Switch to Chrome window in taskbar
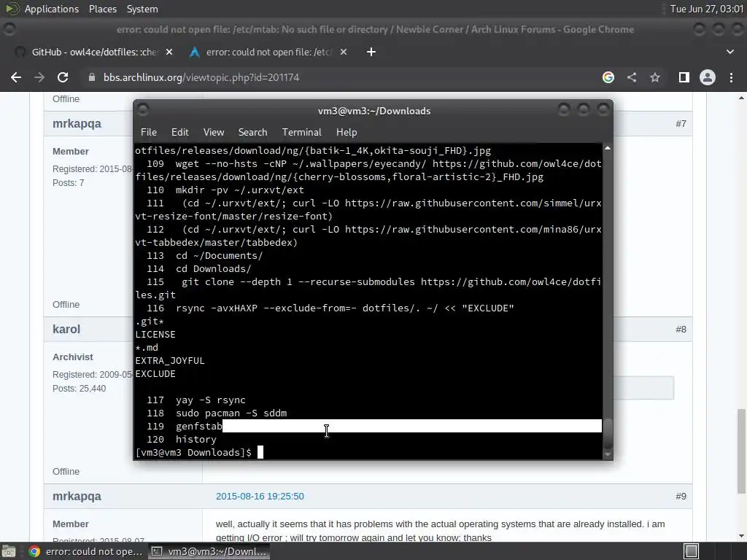The height and width of the screenshot is (560, 747). coord(85,551)
